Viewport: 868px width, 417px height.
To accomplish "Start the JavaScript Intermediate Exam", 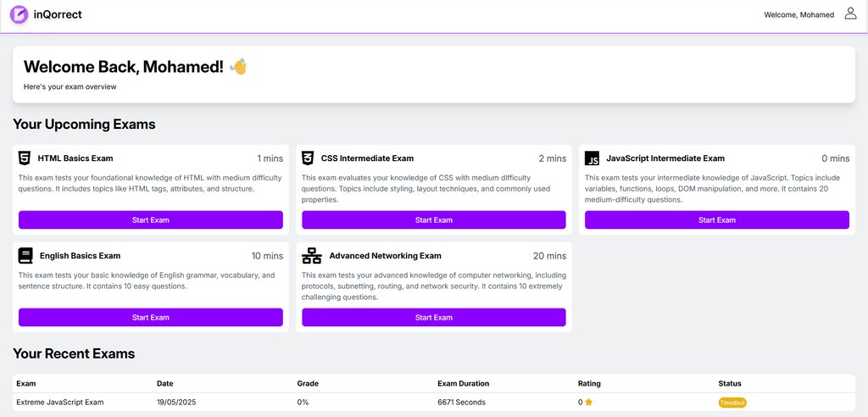I will [x=717, y=220].
